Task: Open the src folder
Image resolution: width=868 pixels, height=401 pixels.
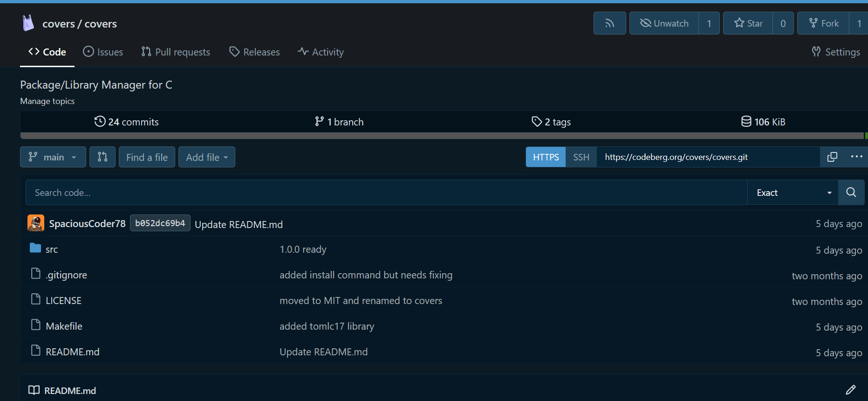Action: [52, 249]
